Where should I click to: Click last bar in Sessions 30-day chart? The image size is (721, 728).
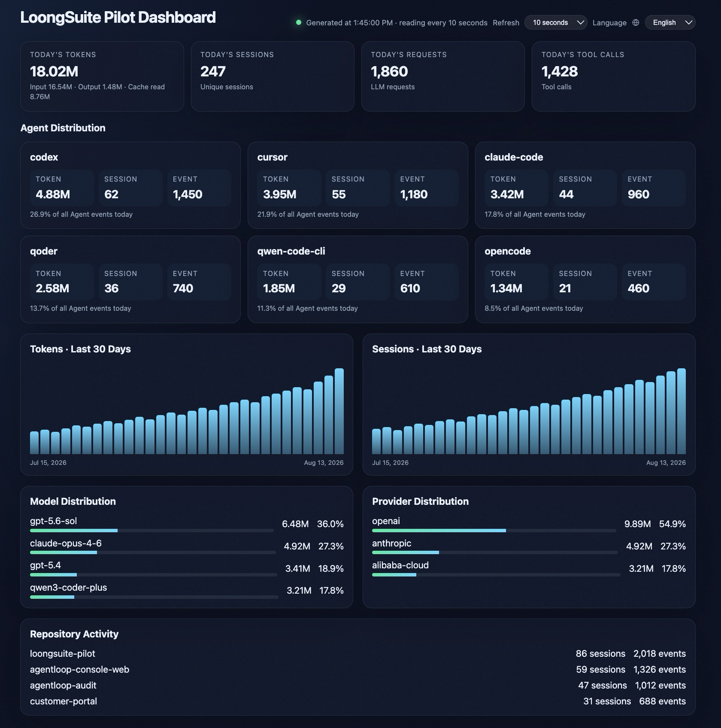tap(681, 411)
